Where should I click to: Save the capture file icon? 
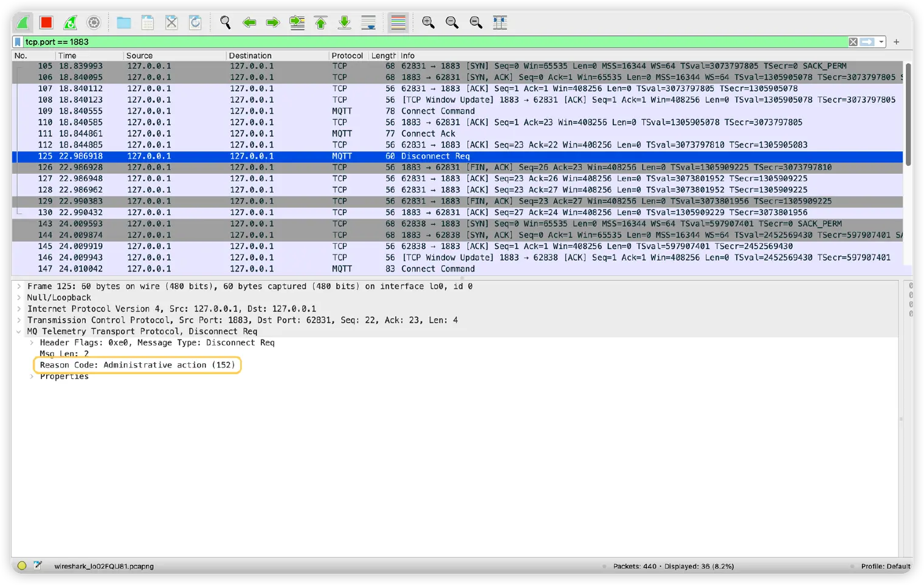[x=148, y=22]
